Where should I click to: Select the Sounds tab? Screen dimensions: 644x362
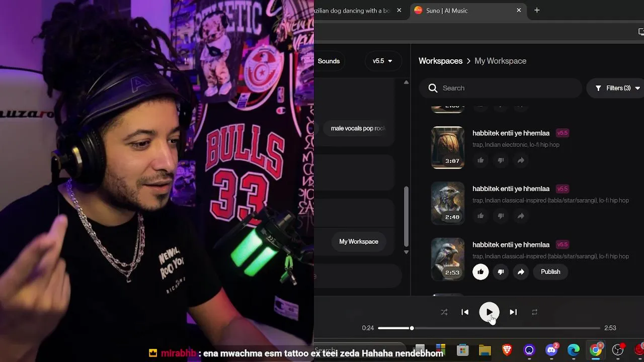329,61
